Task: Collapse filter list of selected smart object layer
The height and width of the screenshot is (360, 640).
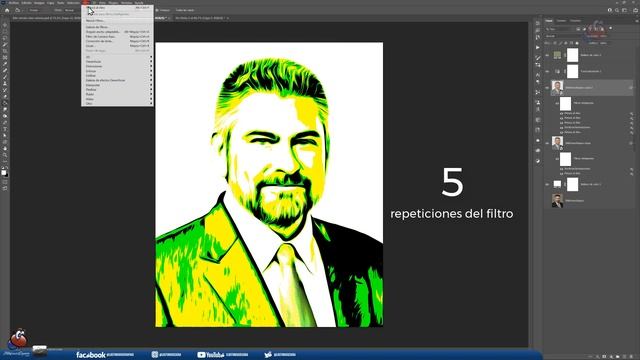Action: (631, 87)
